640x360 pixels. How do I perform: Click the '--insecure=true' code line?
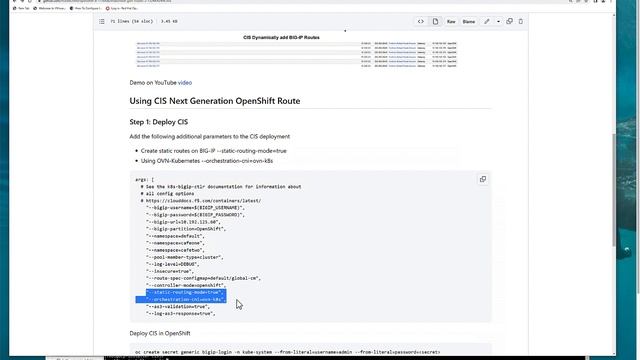coord(169,271)
